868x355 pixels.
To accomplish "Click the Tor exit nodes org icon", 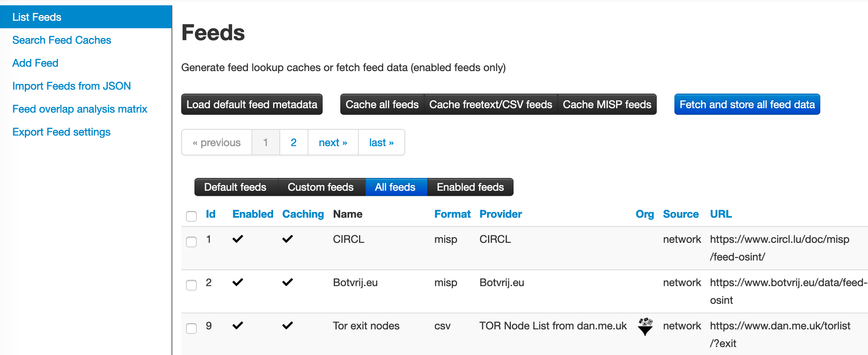I will tap(645, 326).
